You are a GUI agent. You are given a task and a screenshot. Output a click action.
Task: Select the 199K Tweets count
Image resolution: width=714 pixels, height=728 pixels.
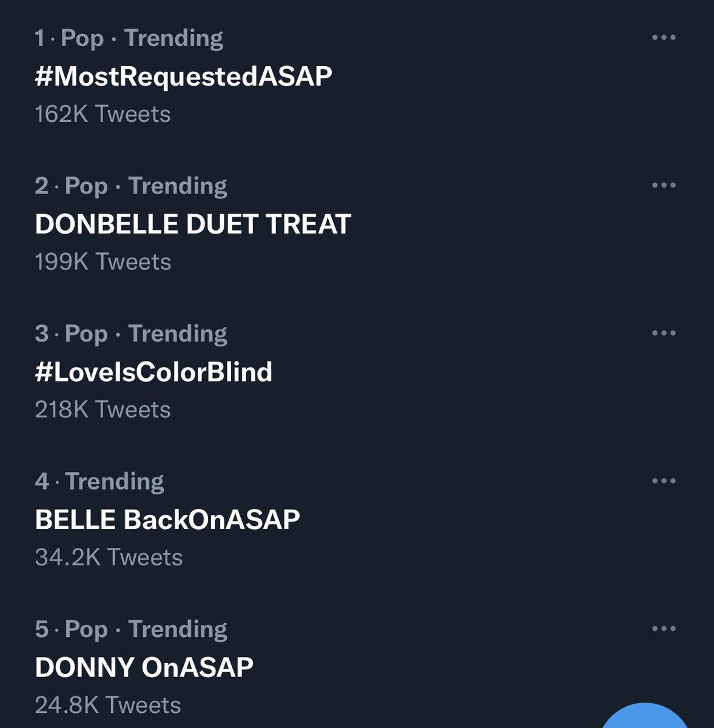[x=103, y=262]
